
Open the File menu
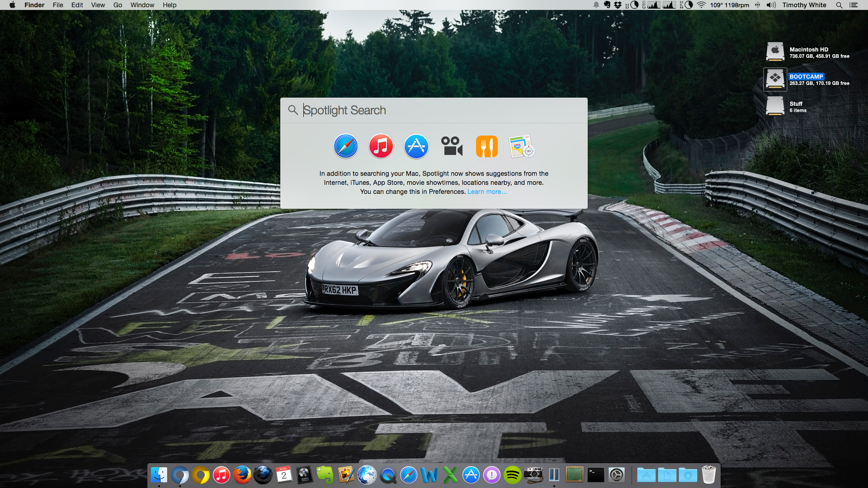[58, 5]
